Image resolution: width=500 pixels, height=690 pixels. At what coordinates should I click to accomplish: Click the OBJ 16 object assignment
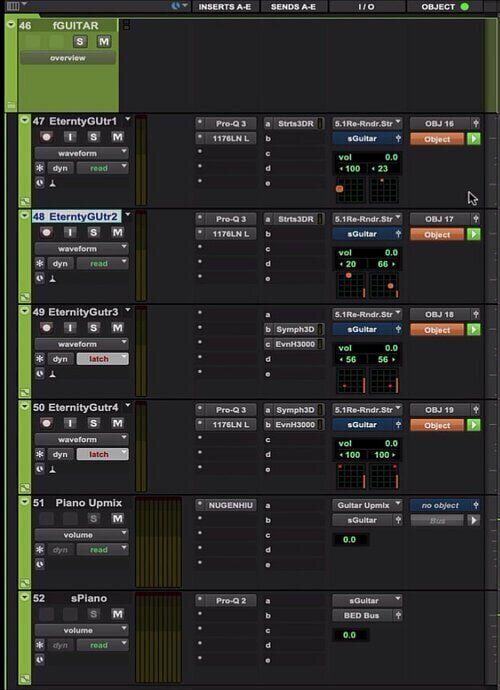(440, 124)
